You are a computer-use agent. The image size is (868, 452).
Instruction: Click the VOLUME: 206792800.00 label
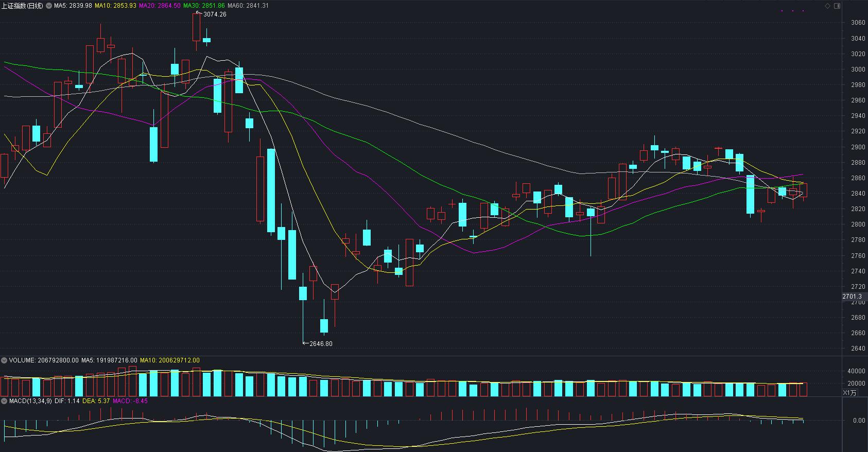pyautogui.click(x=44, y=360)
